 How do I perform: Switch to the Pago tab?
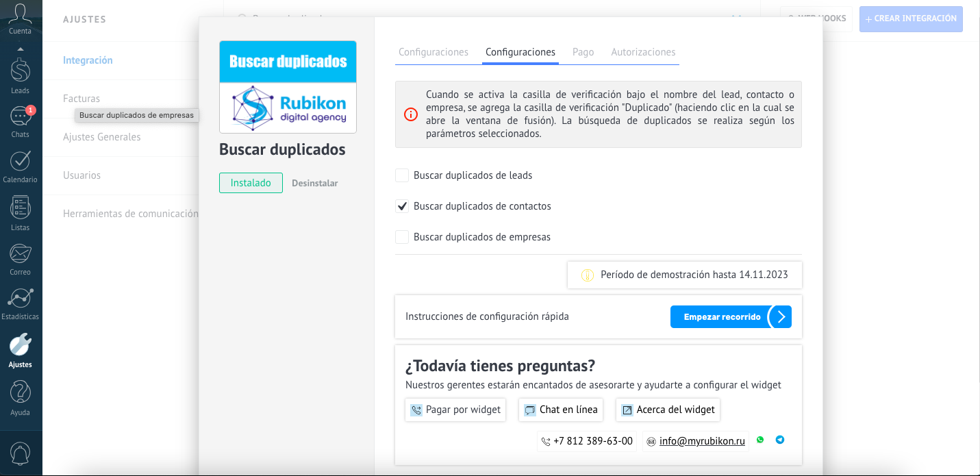click(x=583, y=52)
